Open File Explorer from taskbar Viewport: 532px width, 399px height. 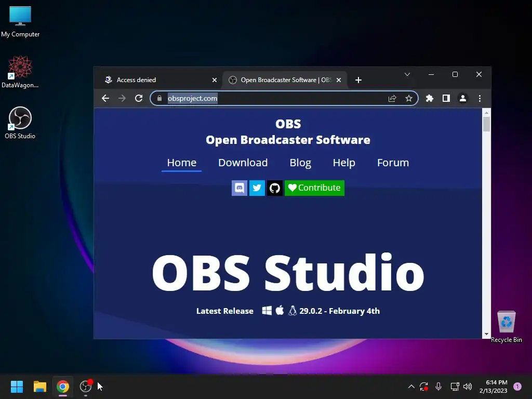coord(39,387)
